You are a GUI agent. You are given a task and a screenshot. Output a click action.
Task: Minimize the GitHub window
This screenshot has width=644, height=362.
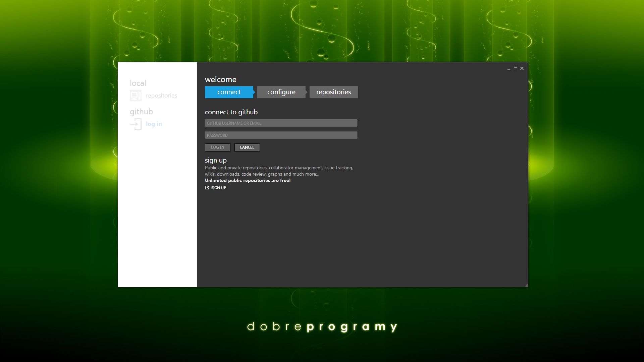click(509, 69)
